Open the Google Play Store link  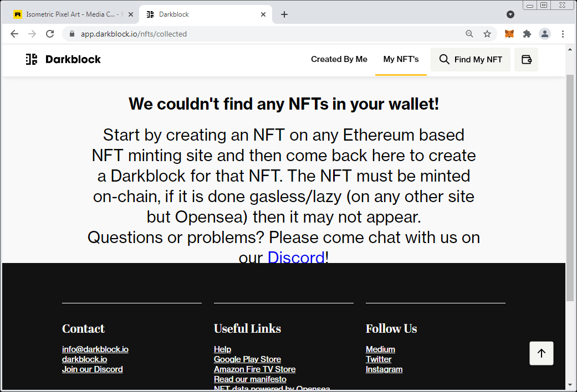coord(247,359)
